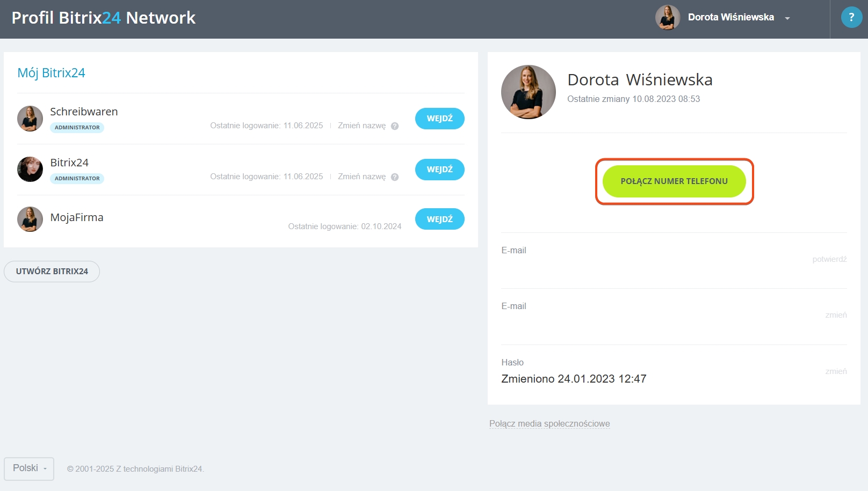Click POŁĄCZ NUMER TELEFONU button
This screenshot has height=491, width=868.
[674, 181]
